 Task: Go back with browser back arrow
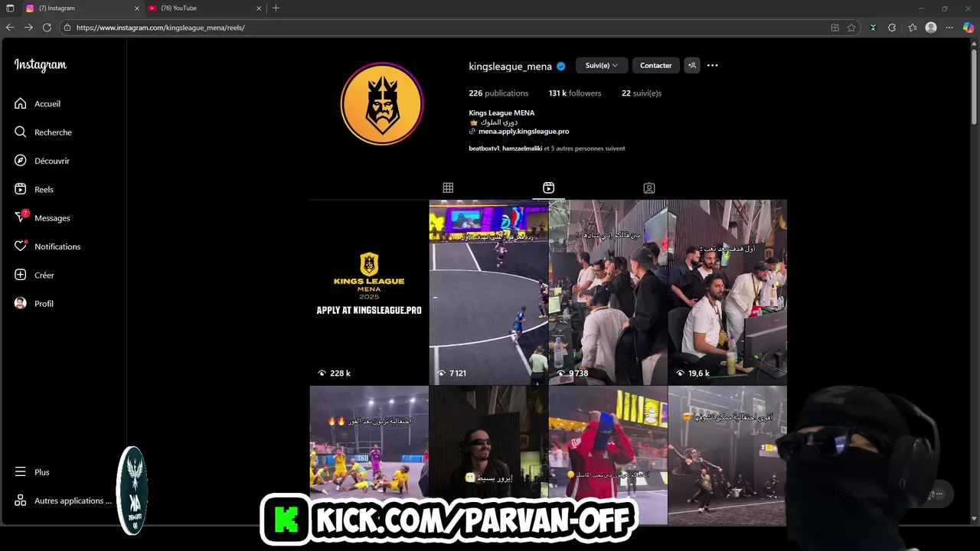10,28
